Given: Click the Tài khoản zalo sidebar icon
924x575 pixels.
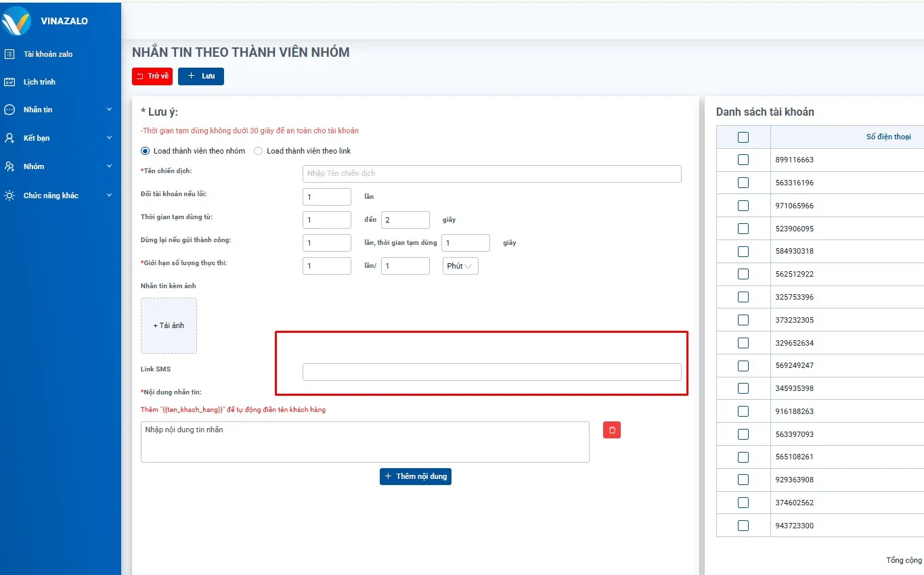Looking at the screenshot, I should [x=9, y=54].
